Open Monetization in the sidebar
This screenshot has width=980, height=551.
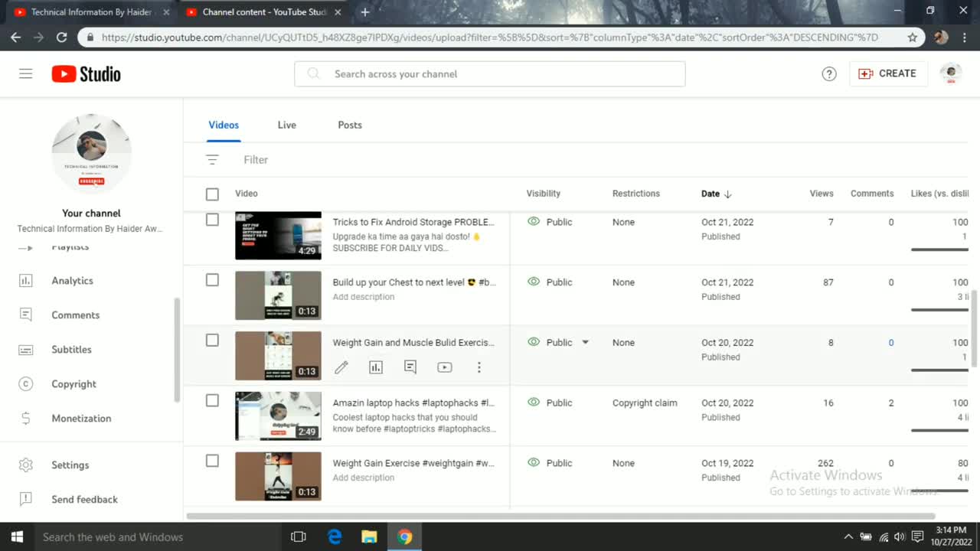[82, 419]
